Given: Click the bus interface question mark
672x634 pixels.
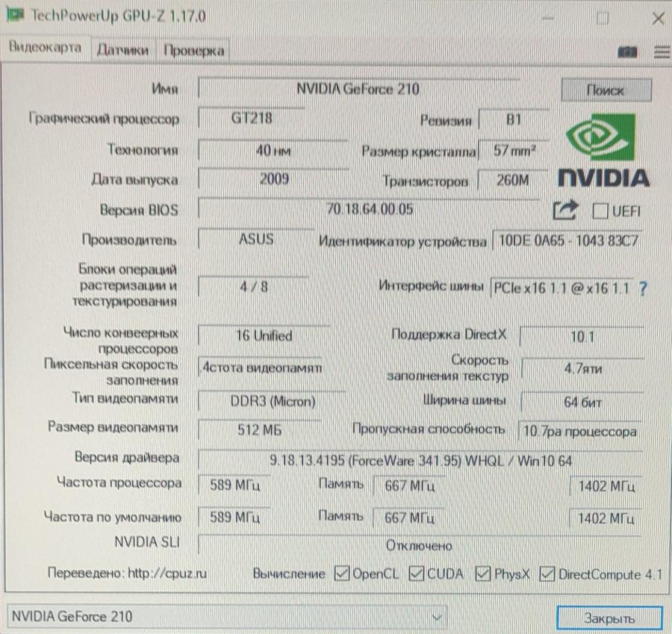Looking at the screenshot, I should [643, 288].
